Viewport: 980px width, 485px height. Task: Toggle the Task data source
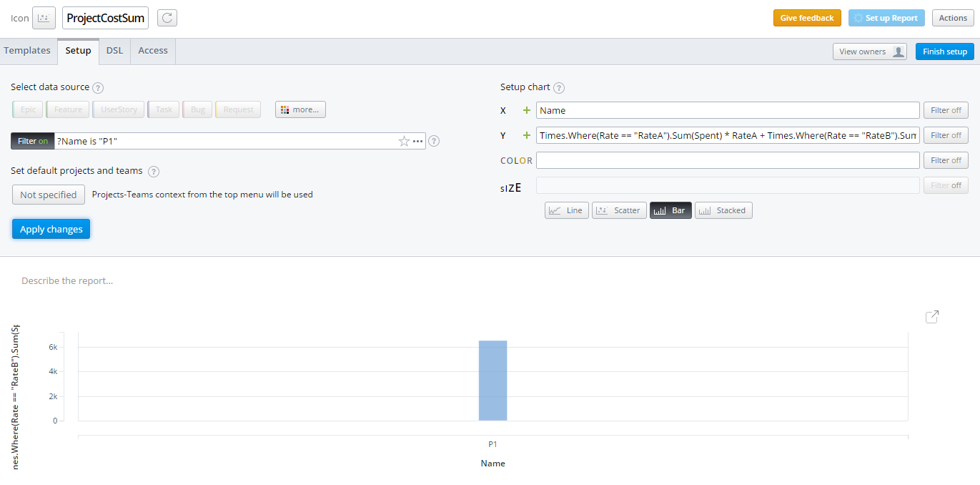pos(164,109)
